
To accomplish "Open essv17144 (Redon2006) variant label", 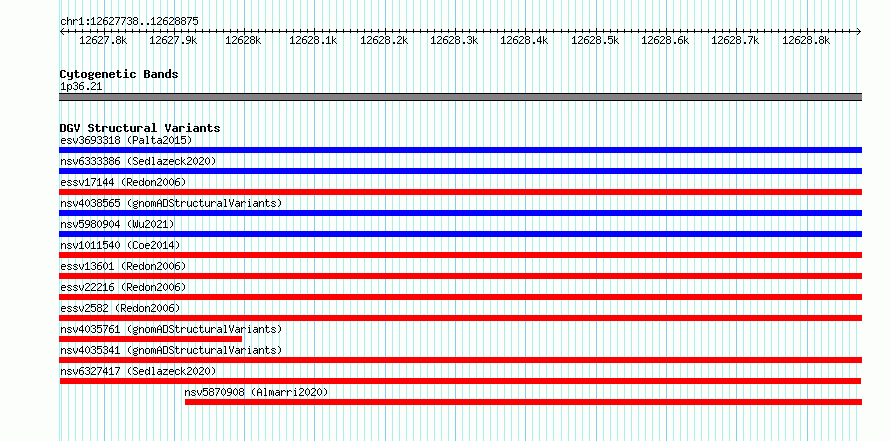I will pyautogui.click(x=123, y=182).
